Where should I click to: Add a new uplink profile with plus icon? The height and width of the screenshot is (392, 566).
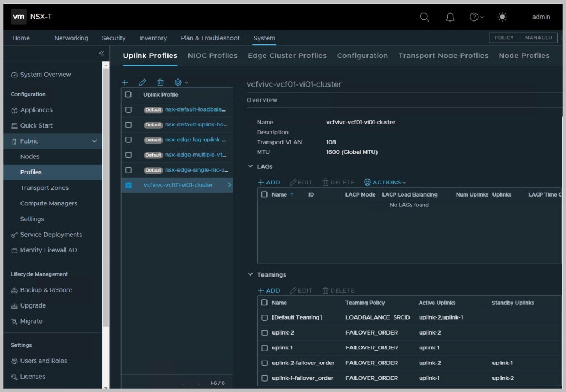125,82
